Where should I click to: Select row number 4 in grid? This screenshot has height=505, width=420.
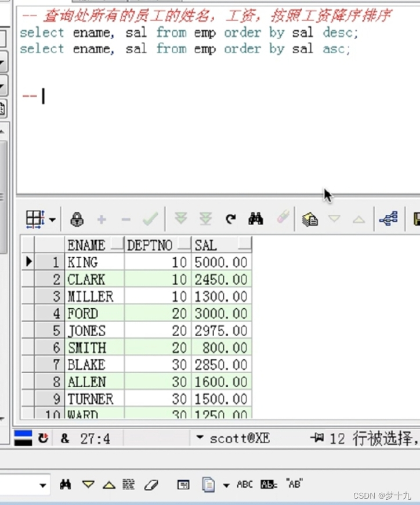pos(49,313)
